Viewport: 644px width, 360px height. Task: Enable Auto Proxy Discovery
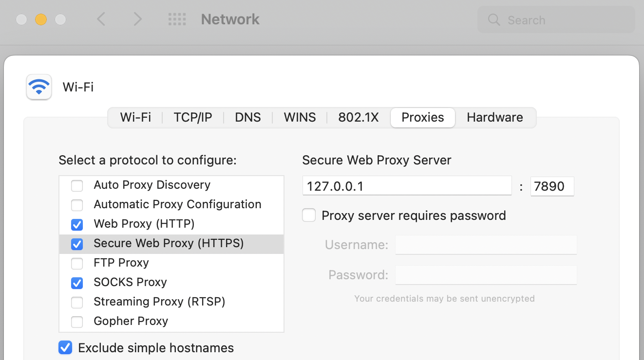click(x=76, y=185)
